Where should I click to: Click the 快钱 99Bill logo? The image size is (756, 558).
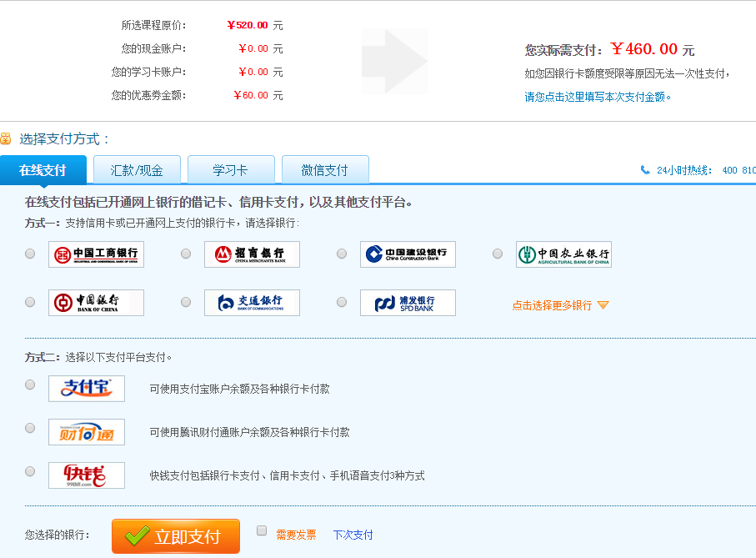[87, 475]
